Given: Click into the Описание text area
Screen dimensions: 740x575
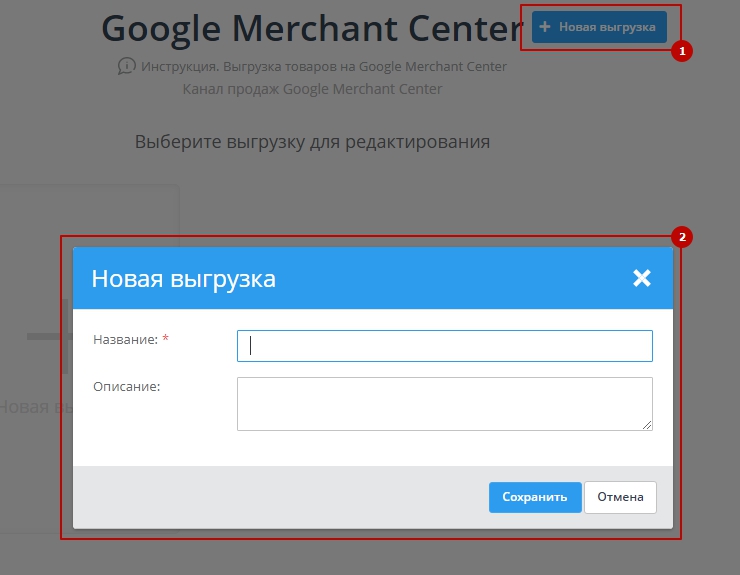Looking at the screenshot, I should coord(444,403).
